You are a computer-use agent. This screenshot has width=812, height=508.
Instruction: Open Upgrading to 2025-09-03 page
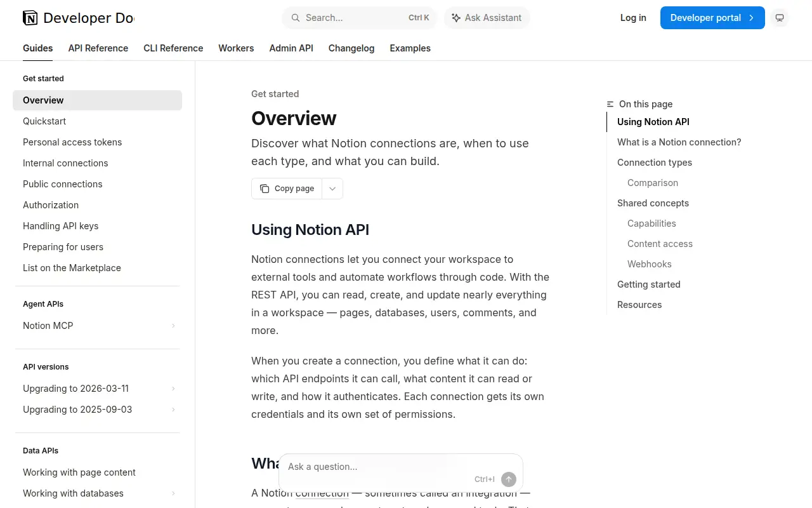pos(97,410)
